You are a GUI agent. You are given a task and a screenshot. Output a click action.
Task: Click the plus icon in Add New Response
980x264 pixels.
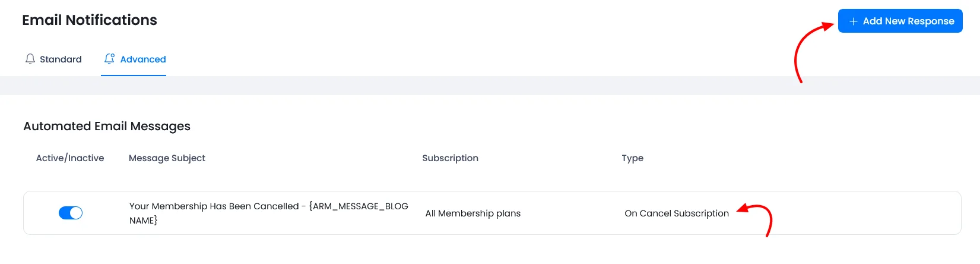(853, 21)
